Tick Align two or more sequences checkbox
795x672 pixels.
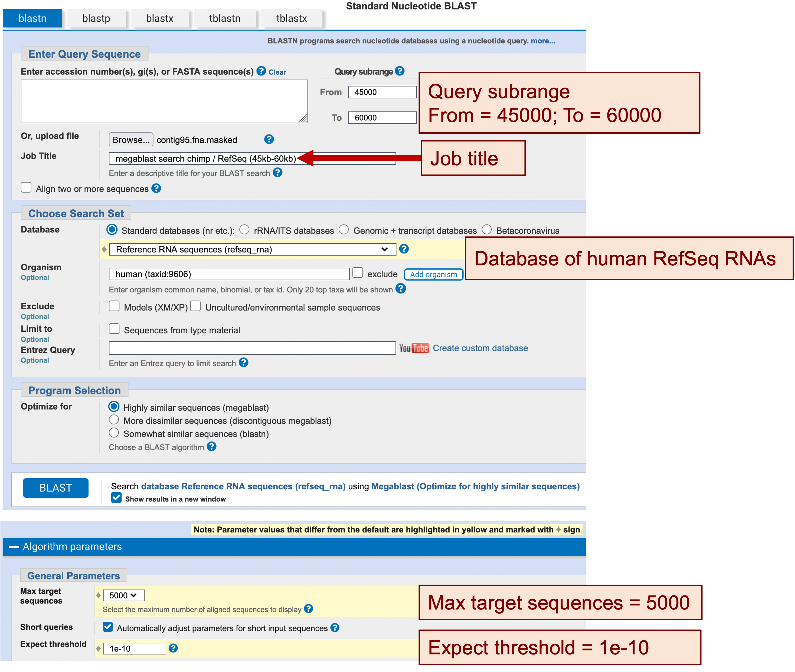pos(26,187)
